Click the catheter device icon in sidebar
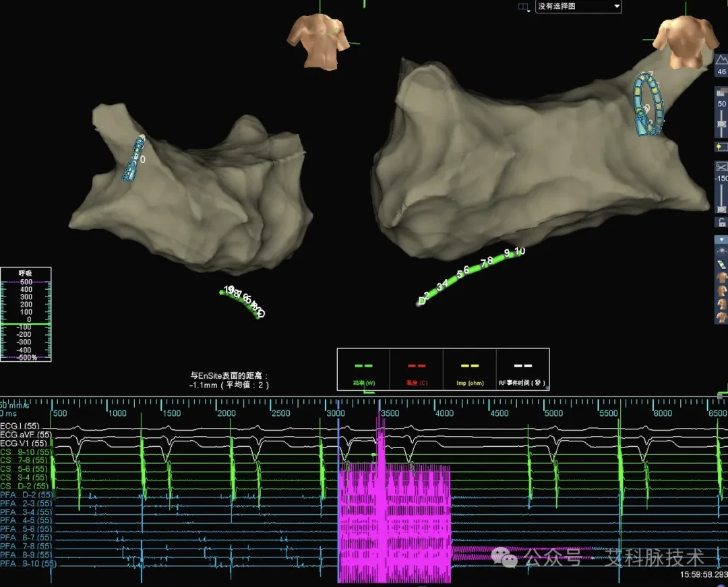This screenshot has height=587, width=728. [721, 264]
